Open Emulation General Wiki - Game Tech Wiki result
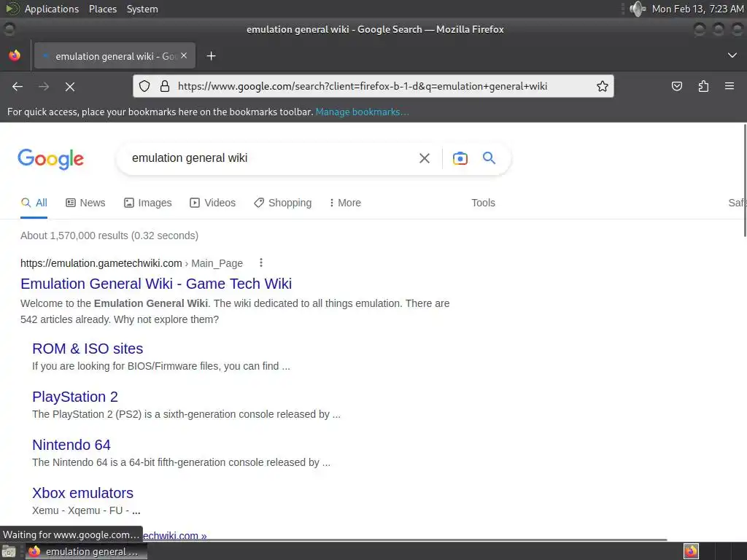747x560 pixels. [x=156, y=284]
